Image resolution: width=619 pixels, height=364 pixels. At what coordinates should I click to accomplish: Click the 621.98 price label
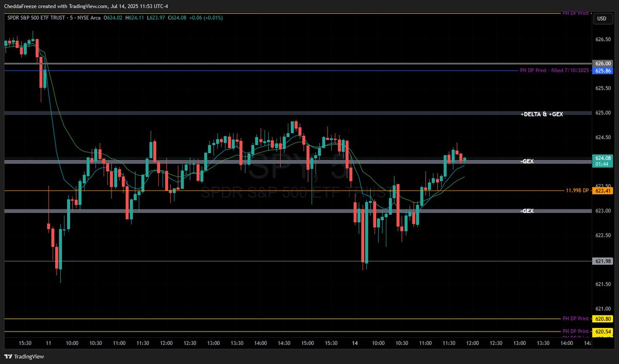tap(603, 261)
